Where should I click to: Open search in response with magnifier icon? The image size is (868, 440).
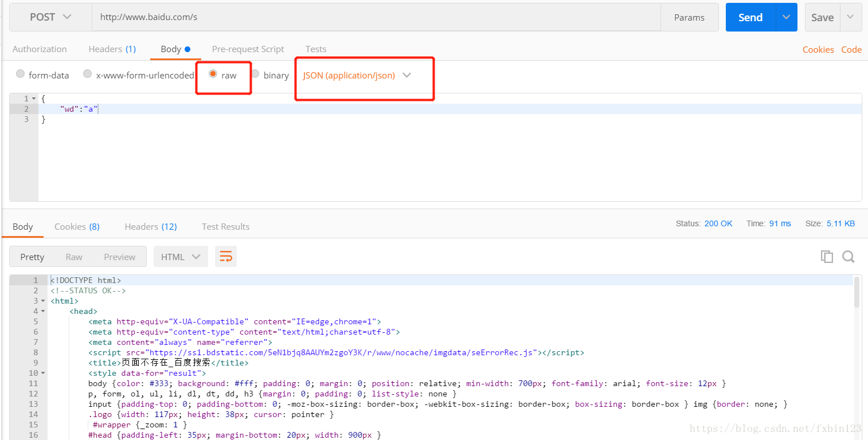pyautogui.click(x=849, y=257)
